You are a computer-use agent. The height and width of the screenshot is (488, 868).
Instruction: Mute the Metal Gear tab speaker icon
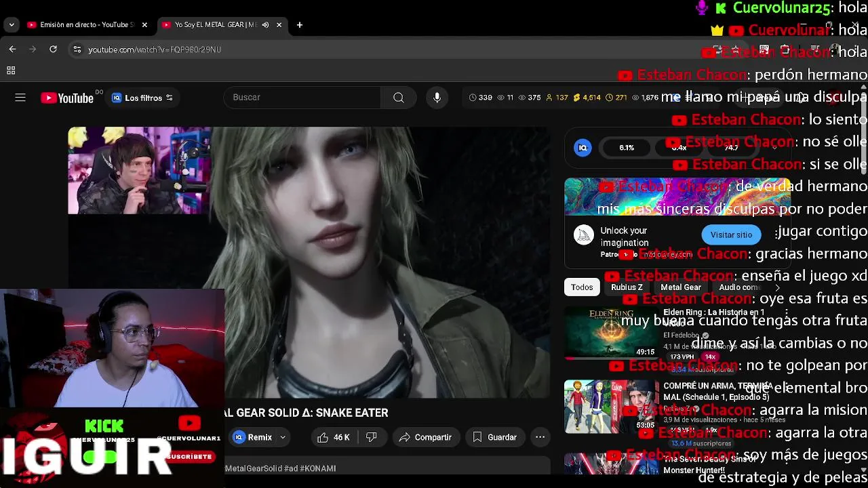pyautogui.click(x=265, y=24)
